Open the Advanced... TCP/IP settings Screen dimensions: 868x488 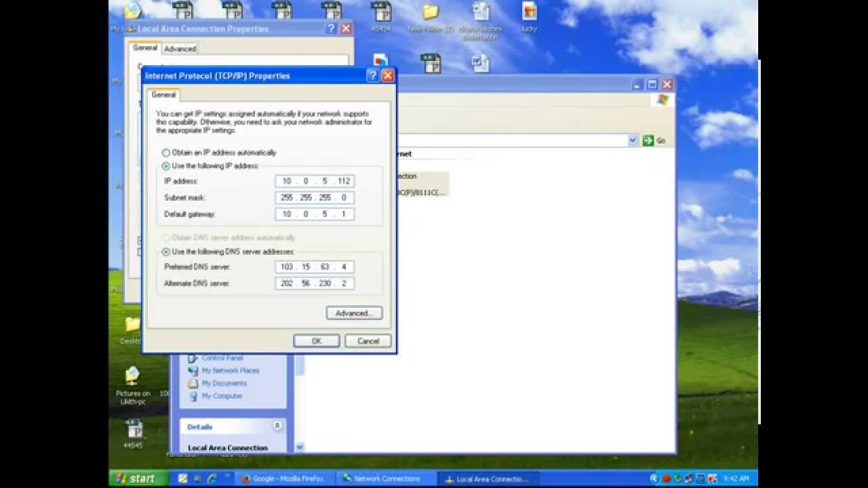pyautogui.click(x=354, y=313)
